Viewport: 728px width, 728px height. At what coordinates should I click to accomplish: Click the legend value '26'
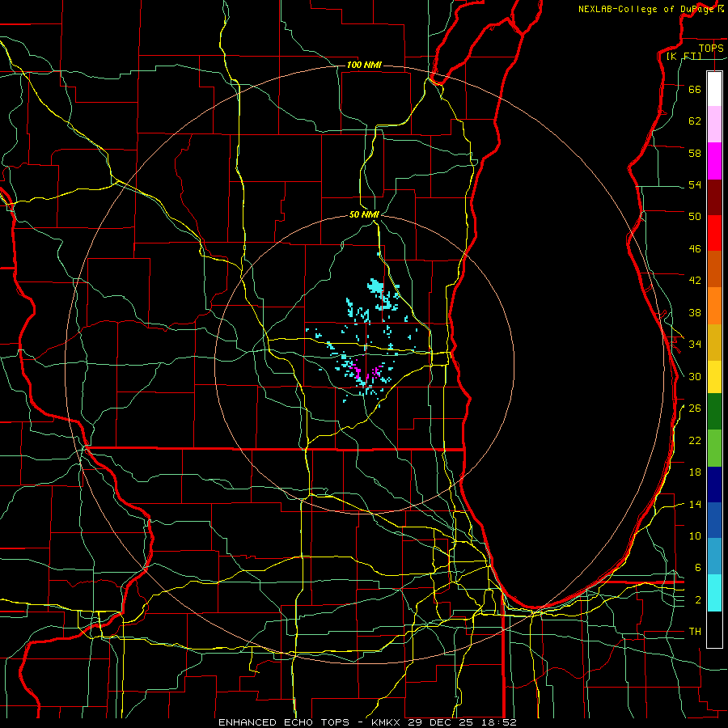tap(695, 408)
